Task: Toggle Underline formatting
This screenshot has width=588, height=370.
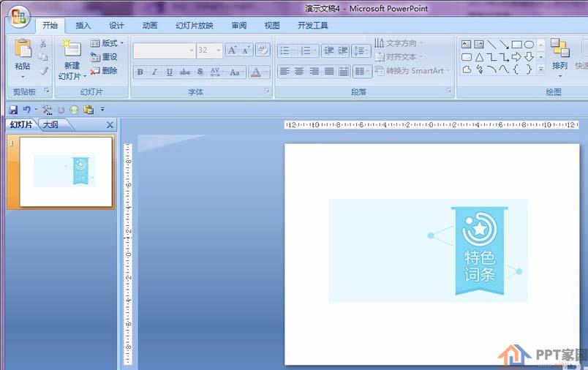Action: pos(170,72)
